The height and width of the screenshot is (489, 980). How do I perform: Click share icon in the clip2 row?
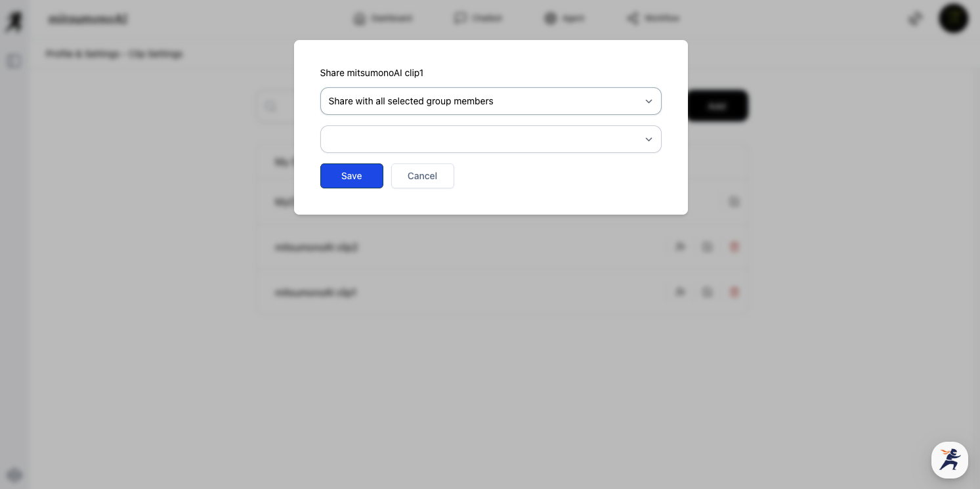point(680,247)
